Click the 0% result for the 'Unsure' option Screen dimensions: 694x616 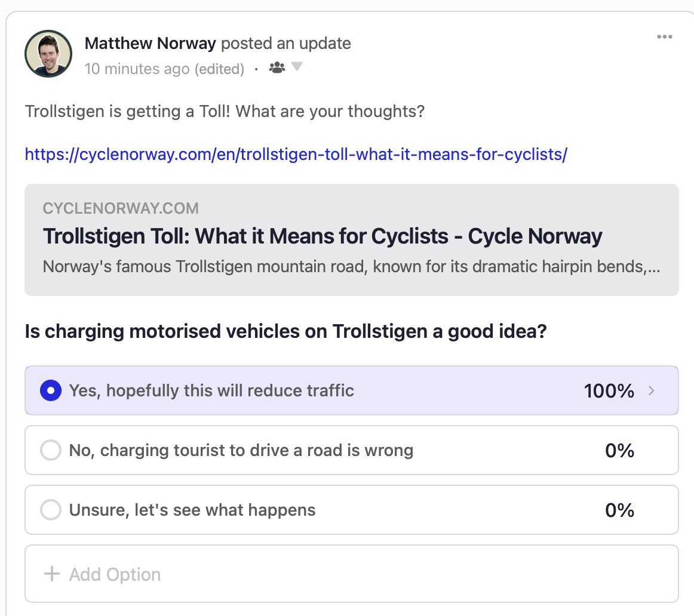[620, 510]
